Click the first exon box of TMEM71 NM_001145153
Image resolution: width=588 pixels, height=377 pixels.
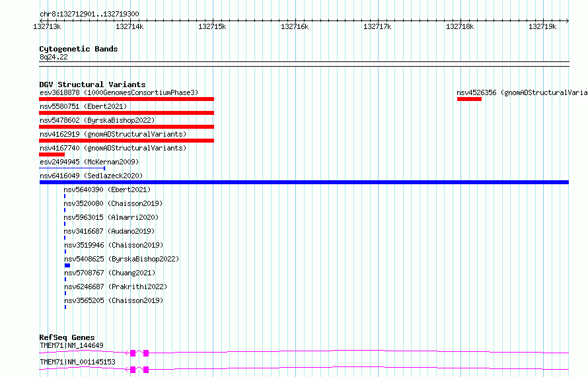tap(133, 370)
